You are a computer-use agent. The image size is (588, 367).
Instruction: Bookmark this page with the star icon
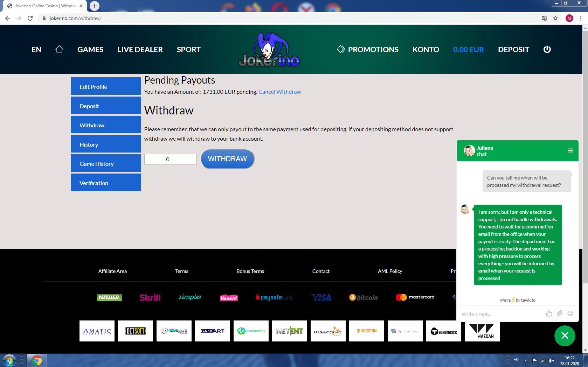tap(555, 18)
